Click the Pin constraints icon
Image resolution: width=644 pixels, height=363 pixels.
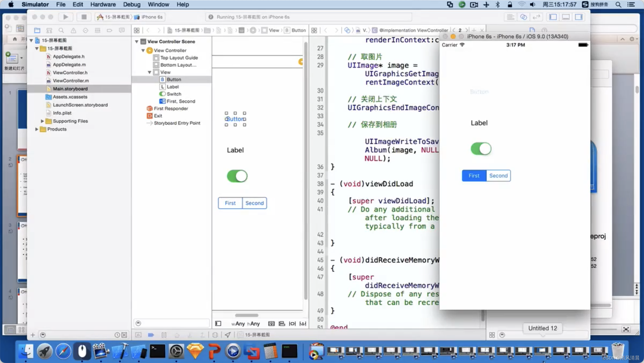(x=292, y=324)
